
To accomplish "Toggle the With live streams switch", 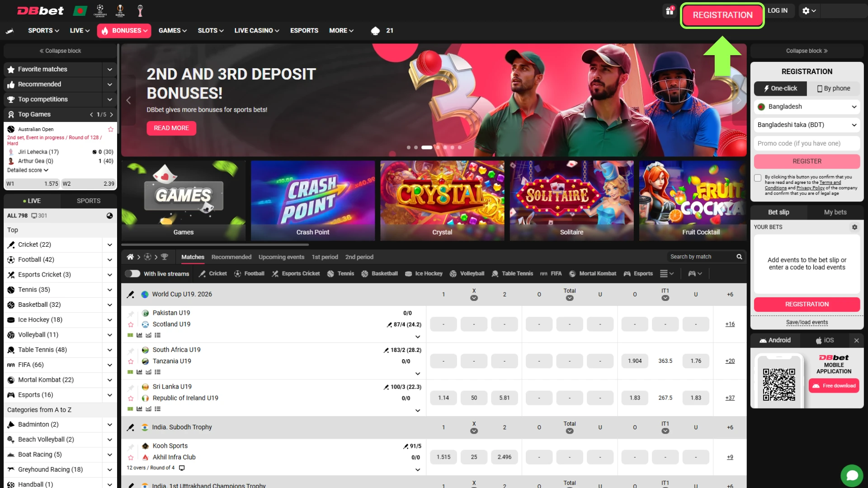I will 132,274.
